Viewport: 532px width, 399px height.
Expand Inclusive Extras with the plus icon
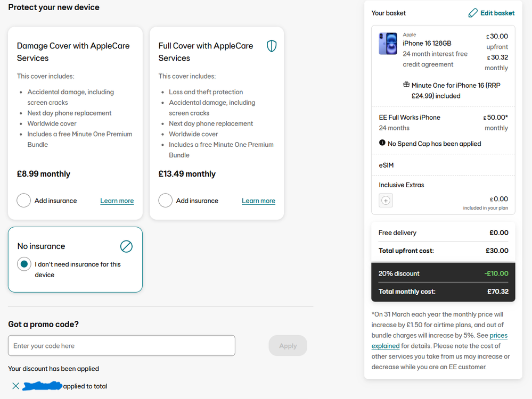point(386,201)
